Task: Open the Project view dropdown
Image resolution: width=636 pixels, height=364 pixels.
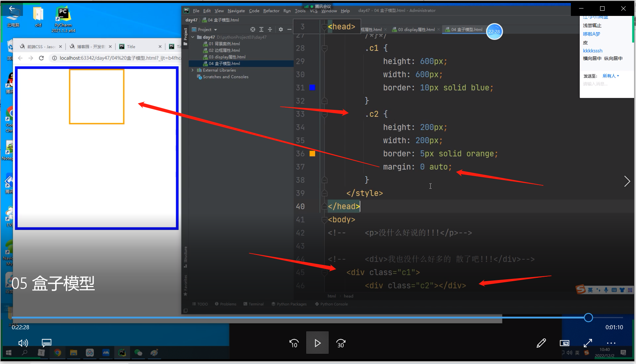Action: [215, 30]
